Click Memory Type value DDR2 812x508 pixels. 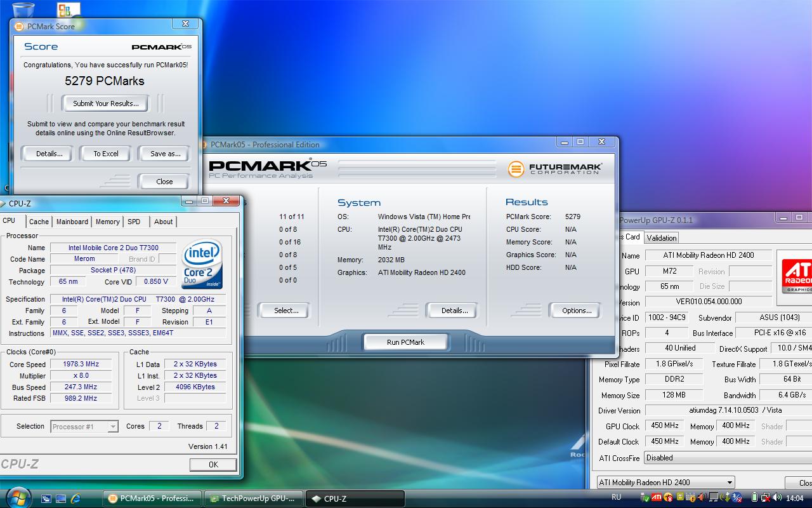click(x=674, y=379)
